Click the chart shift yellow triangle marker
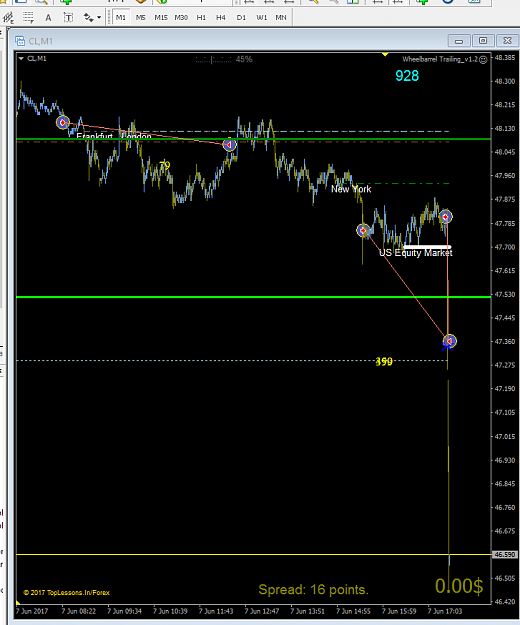The image size is (520, 625). pos(385,54)
